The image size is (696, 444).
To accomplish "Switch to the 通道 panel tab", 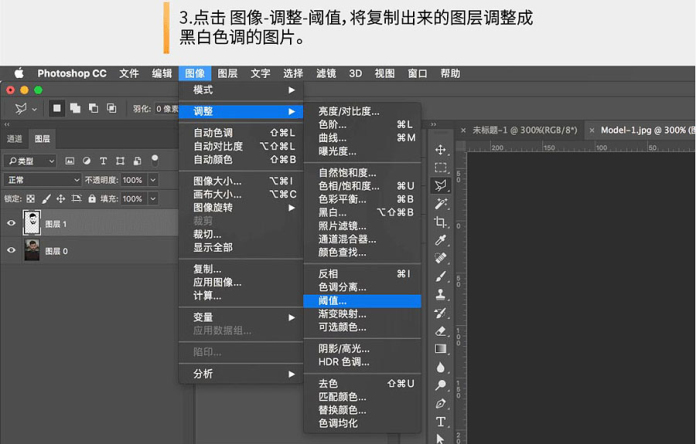I will (x=15, y=139).
